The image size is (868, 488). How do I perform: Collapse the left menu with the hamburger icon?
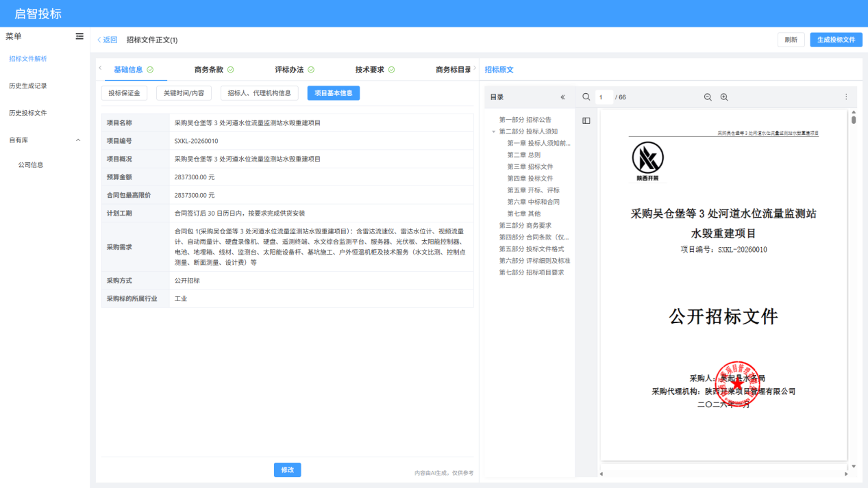[x=79, y=36]
